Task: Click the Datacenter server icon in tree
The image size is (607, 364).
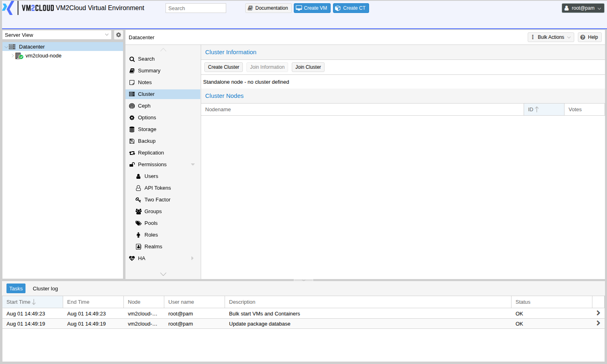Action: pos(12,47)
